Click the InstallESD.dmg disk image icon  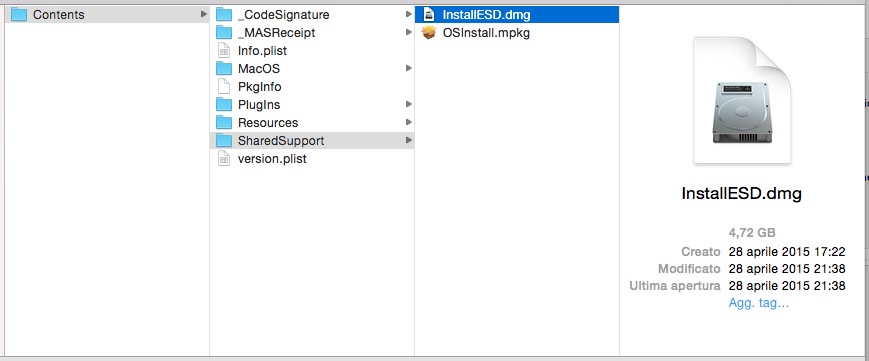[428, 14]
